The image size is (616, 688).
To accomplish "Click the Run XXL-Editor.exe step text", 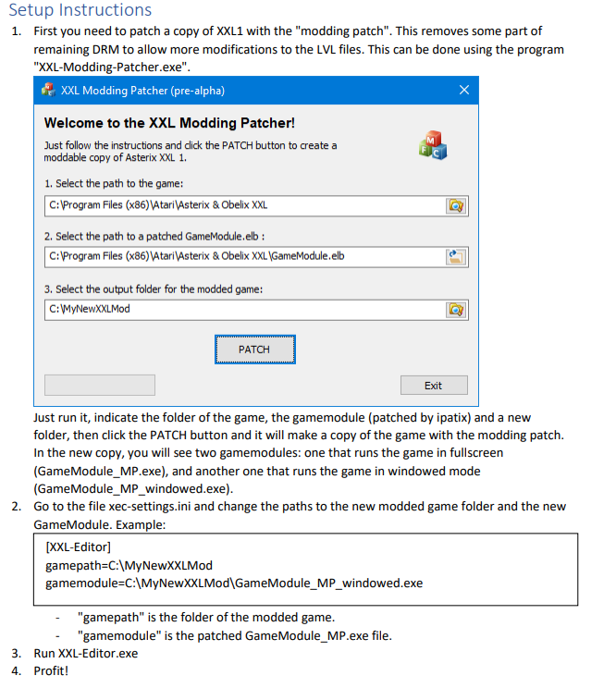I will click(86, 654).
